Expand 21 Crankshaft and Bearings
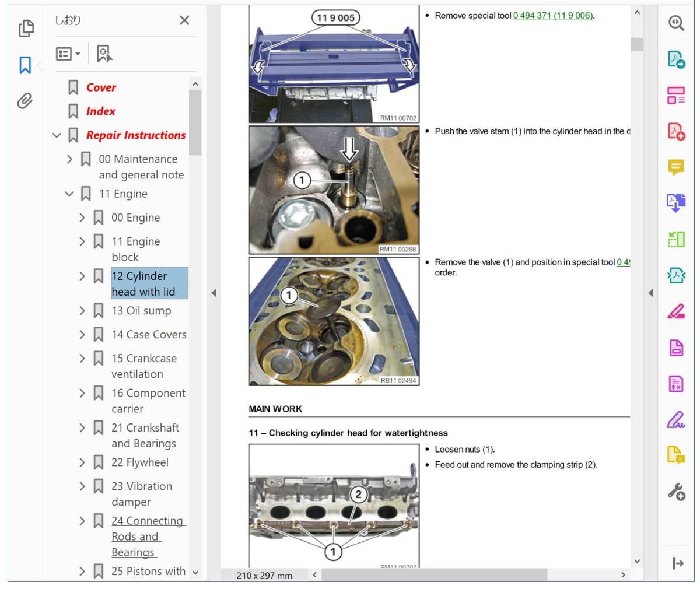 (82, 427)
